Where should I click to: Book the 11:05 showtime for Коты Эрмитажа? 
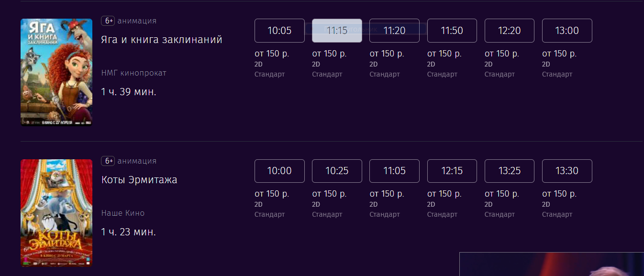point(394,171)
